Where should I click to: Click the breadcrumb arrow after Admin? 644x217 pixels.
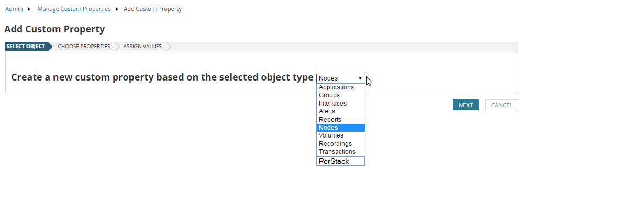[x=29, y=9]
